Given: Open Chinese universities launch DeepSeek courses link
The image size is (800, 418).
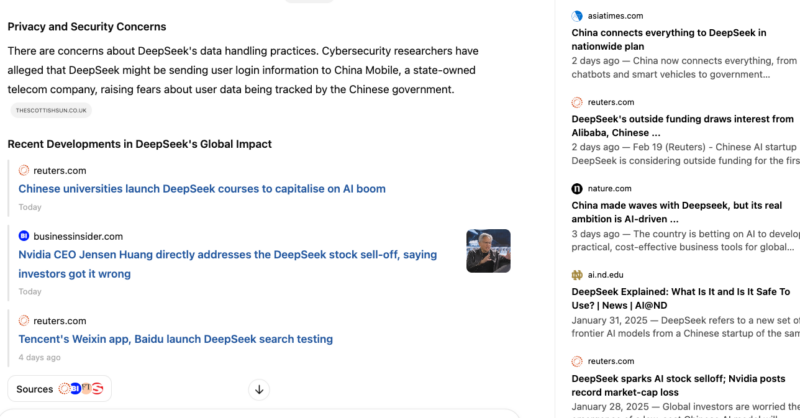Looking at the screenshot, I should pos(202,189).
